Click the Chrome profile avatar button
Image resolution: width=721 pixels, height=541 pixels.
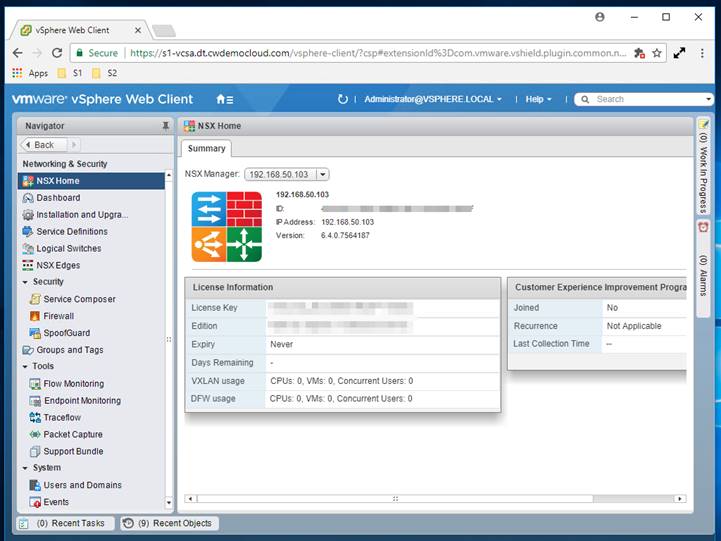[x=600, y=17]
